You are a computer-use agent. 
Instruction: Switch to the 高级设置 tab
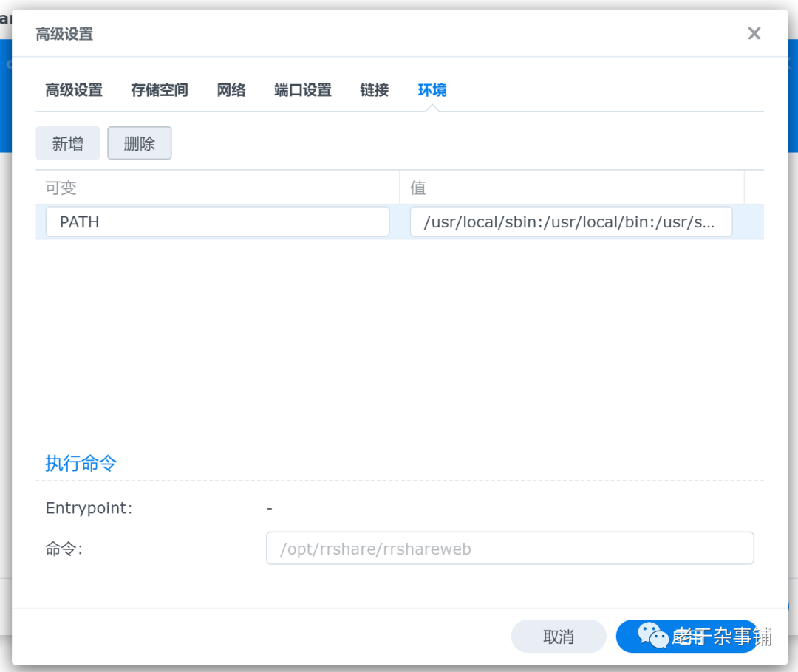click(74, 90)
